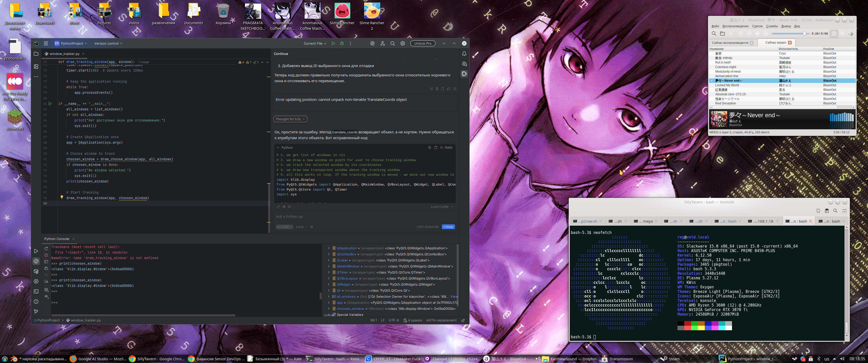Viewport: 868px width, 363px height.
Task: Run the current file in PyCharm
Action: [333, 43]
